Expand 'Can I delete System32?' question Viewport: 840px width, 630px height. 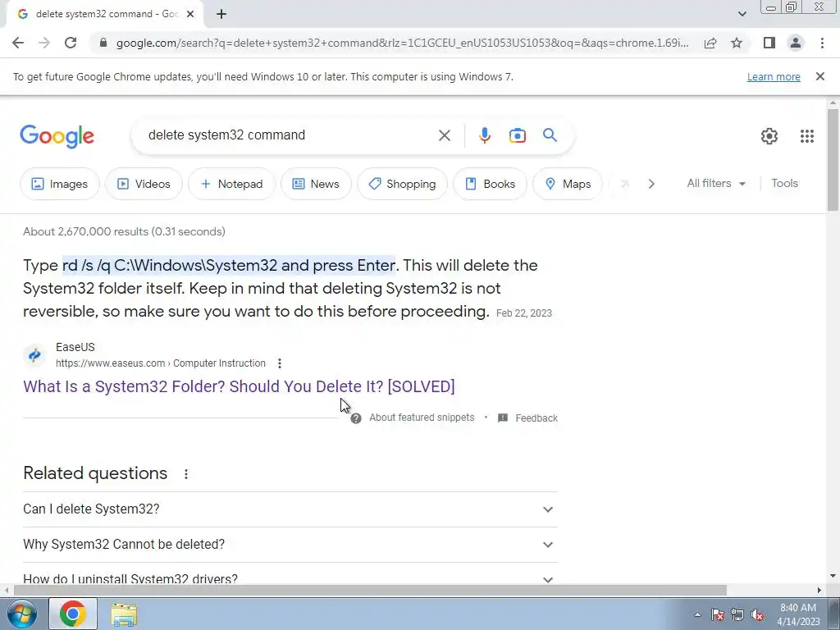pos(290,509)
